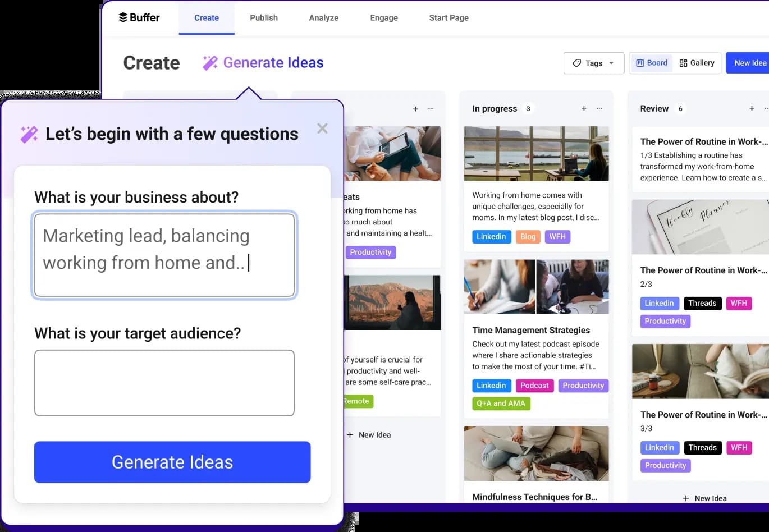Click the Q+A and AMA tag
Screen dimensions: 769x532
tap(501, 403)
